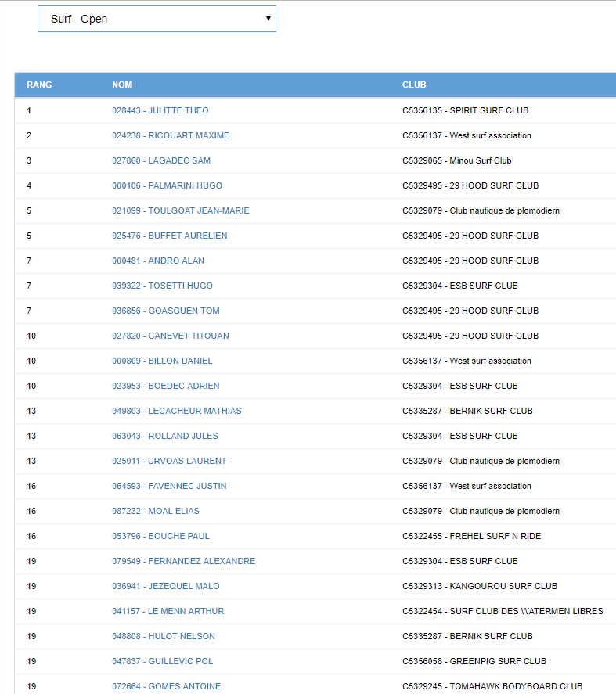Screen dimensions: 616x694
Task: Open surfer link 049803 - LECACHEUR MATHIAS
Action: (x=177, y=410)
